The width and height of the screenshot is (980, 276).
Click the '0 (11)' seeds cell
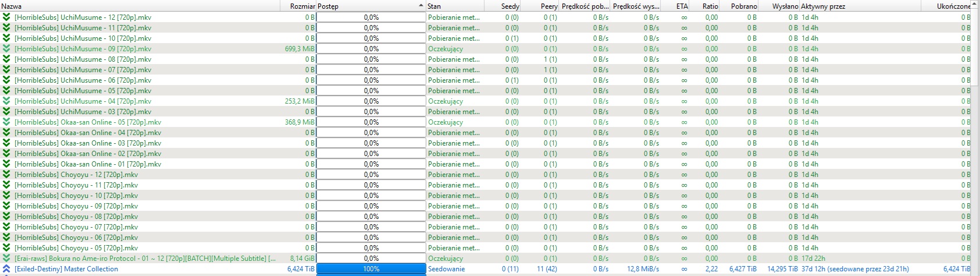(x=511, y=269)
